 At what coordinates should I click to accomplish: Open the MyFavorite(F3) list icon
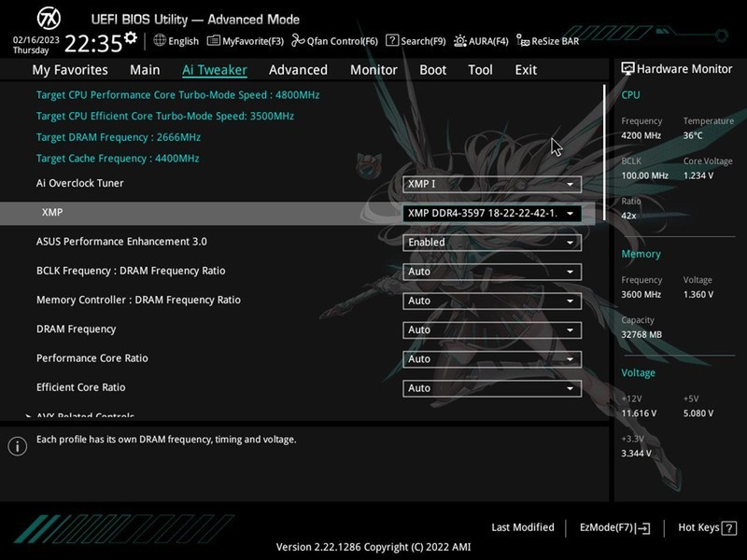pyautogui.click(x=214, y=41)
